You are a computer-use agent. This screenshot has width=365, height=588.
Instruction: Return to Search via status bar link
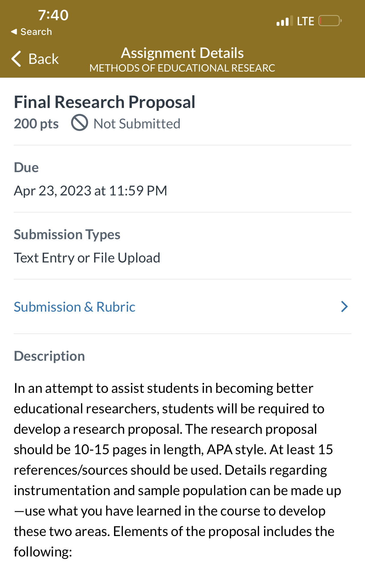[x=32, y=32]
